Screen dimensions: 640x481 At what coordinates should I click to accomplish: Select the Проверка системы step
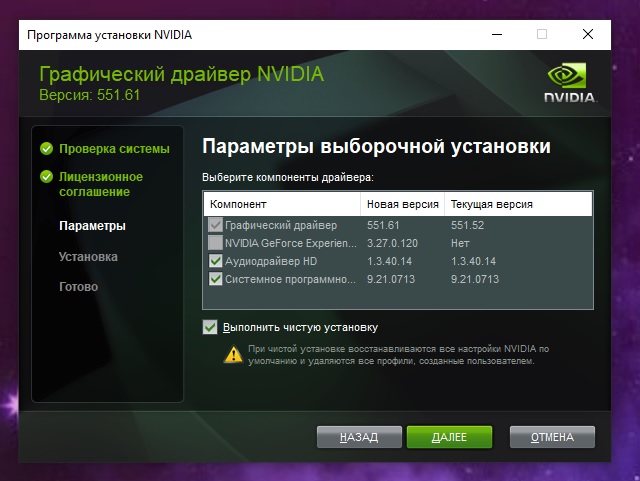[114, 149]
